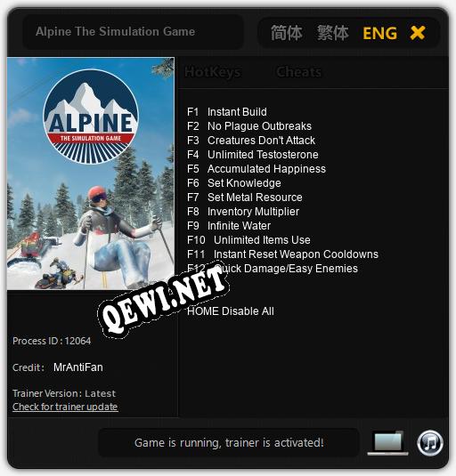Click the monitor display icon

pos(387,443)
